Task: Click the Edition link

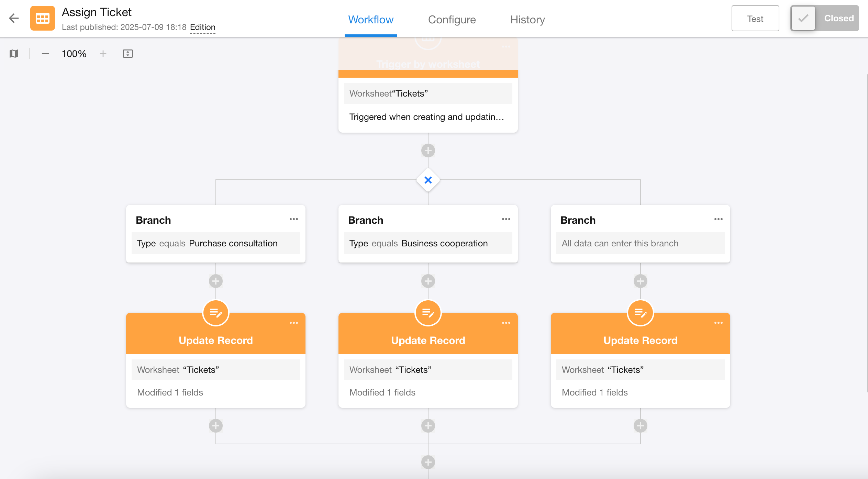Action: pos(202,27)
